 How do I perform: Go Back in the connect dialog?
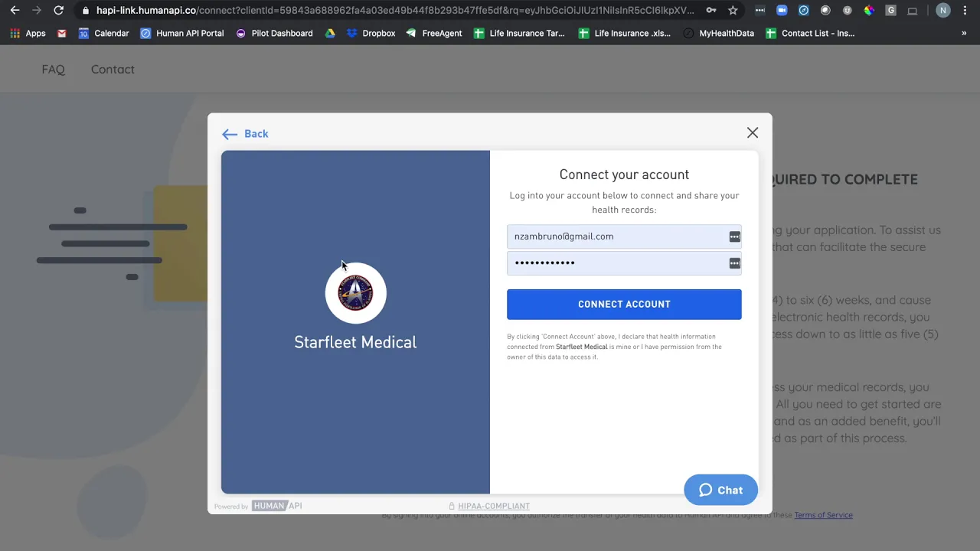click(x=245, y=134)
